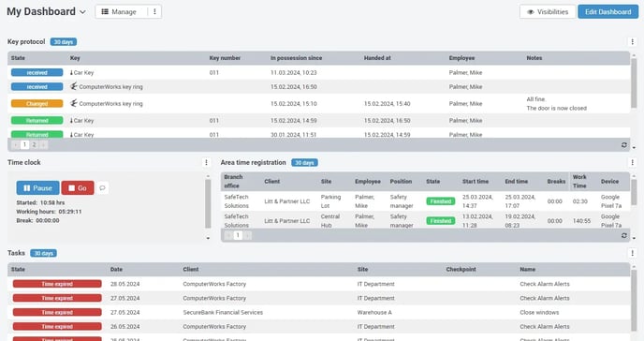Click the Car Key icon in first row
This screenshot has width=644, height=341.
(x=71, y=73)
